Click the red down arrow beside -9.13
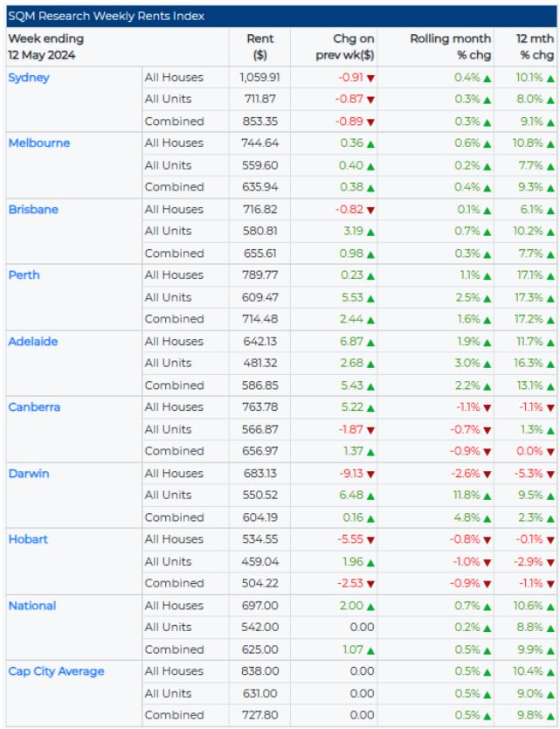 370,474
